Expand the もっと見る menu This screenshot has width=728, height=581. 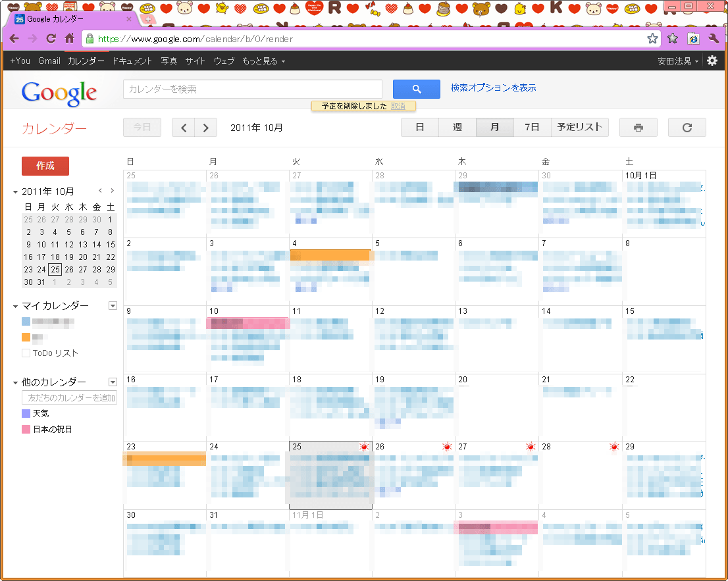tap(263, 61)
